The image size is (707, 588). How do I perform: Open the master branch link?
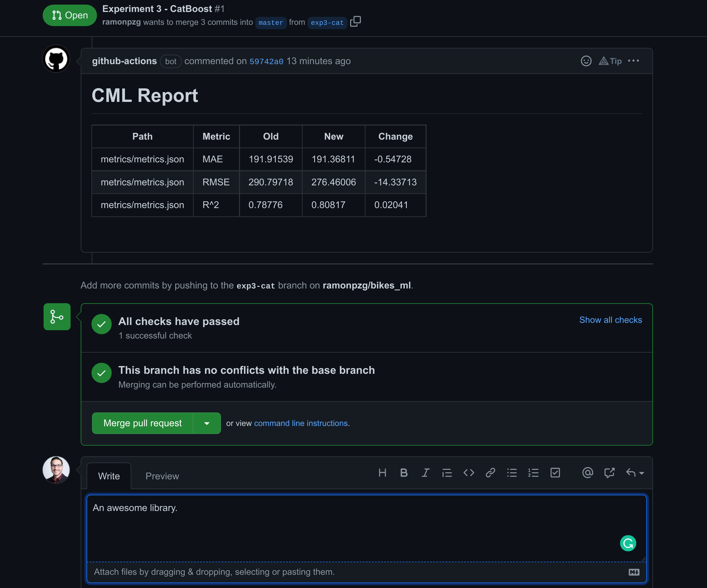point(271,23)
